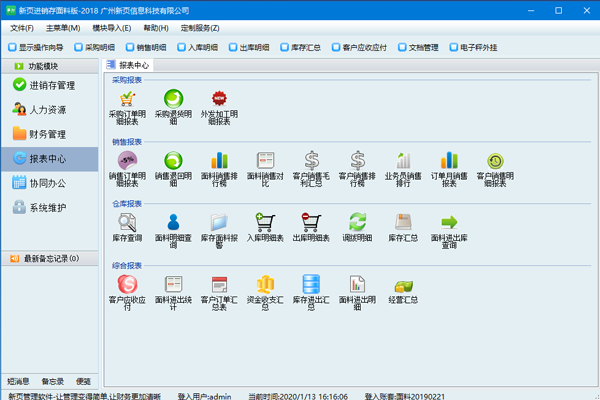Select 人力资源 module in sidebar
Screen dimensions: 600x400
click(x=50, y=110)
